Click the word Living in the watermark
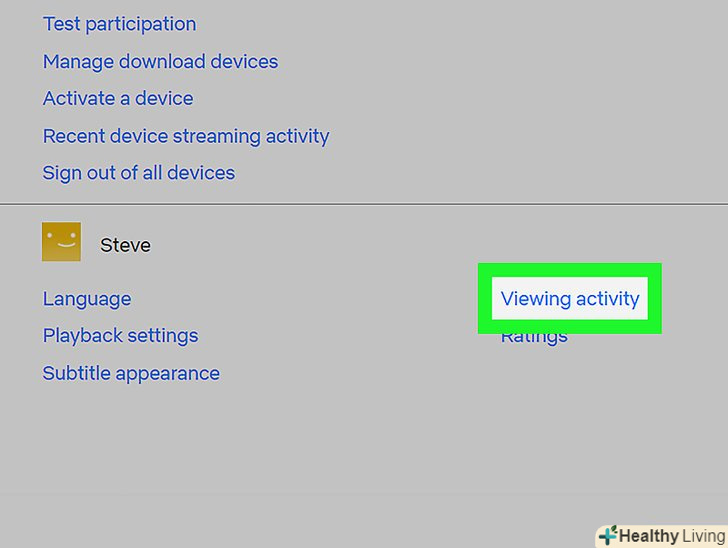The height and width of the screenshot is (548, 728). (x=702, y=536)
